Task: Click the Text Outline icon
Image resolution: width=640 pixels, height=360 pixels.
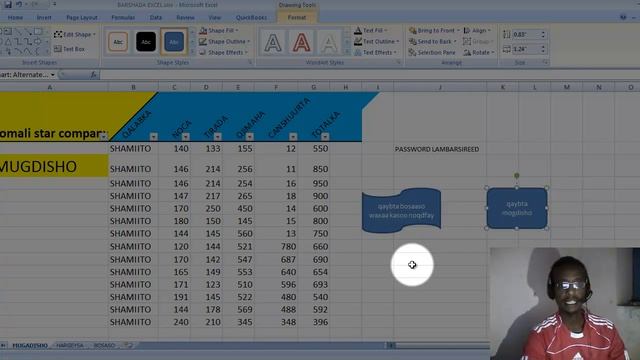Action: (x=358, y=42)
